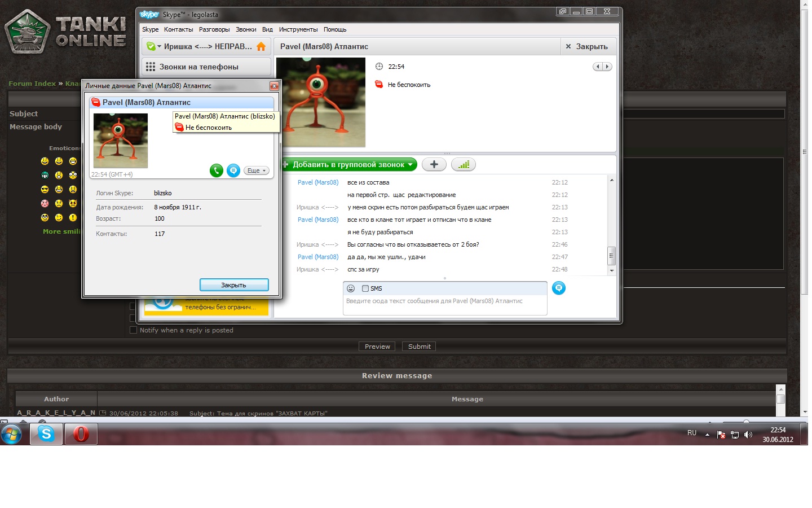812x508 pixels.
Task: Click the network tray icon
Action: click(x=735, y=435)
